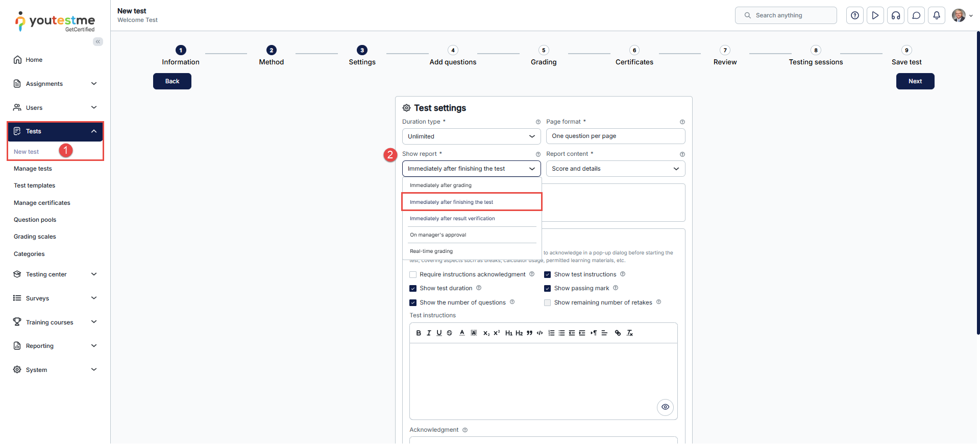Uncheck Show test duration checkbox
The image size is (980, 444).
[x=413, y=289]
